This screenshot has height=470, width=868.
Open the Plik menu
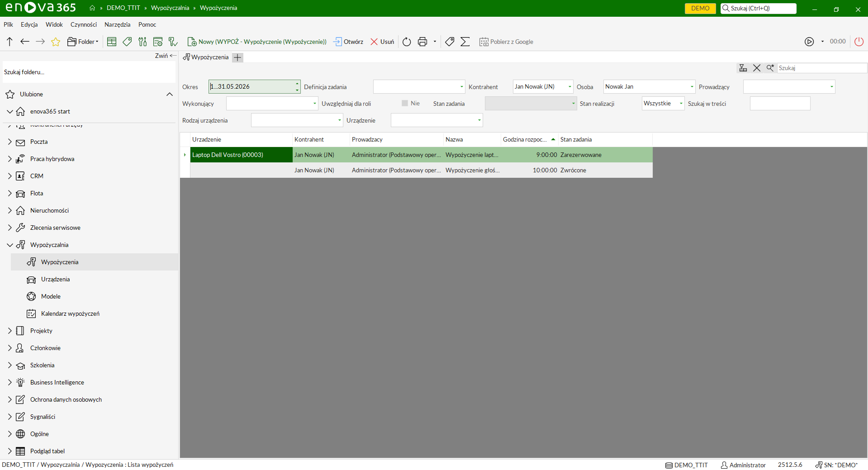8,25
